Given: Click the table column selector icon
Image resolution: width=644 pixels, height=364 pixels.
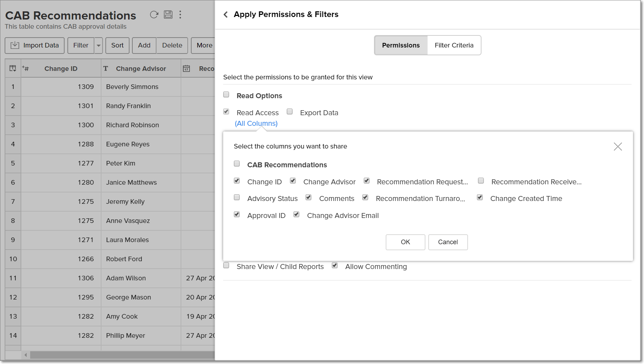Looking at the screenshot, I should 13,68.
